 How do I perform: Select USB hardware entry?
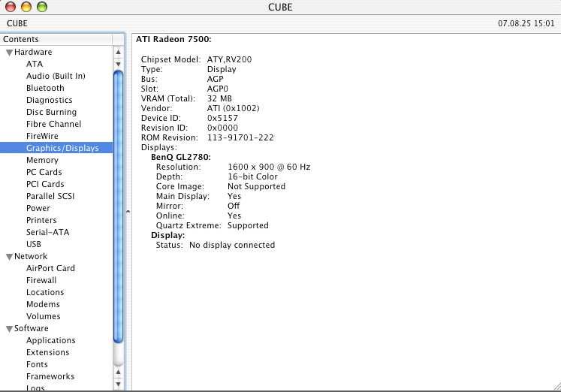(33, 244)
